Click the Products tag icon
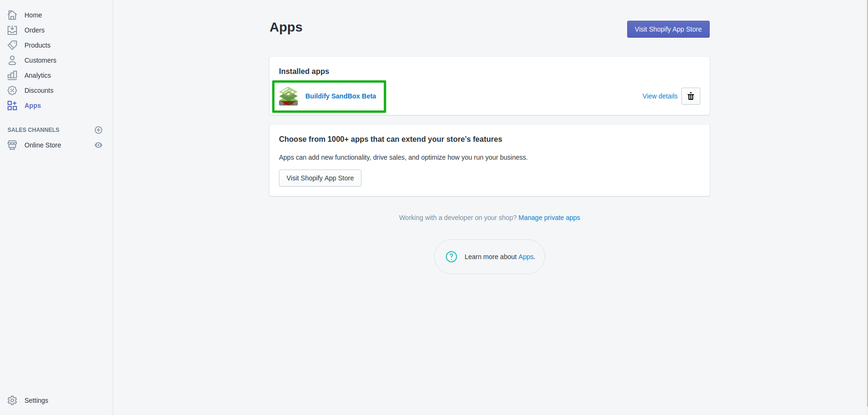Screen dimensions: 868x415 [x=12, y=45]
